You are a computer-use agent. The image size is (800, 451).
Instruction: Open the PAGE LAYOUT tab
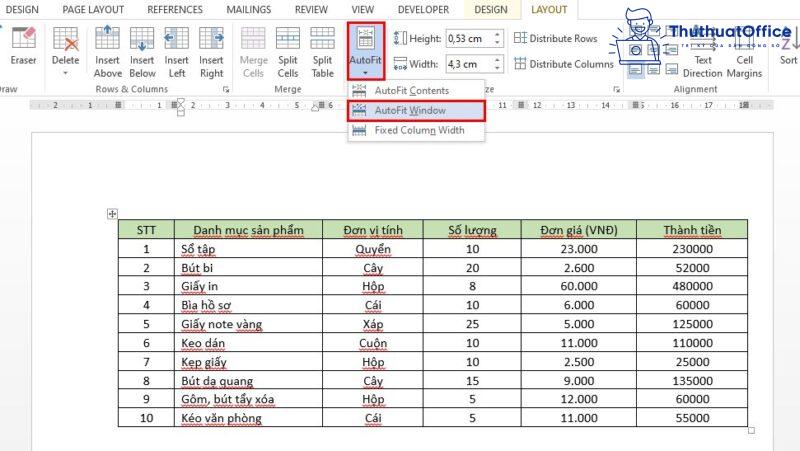pyautogui.click(x=93, y=10)
